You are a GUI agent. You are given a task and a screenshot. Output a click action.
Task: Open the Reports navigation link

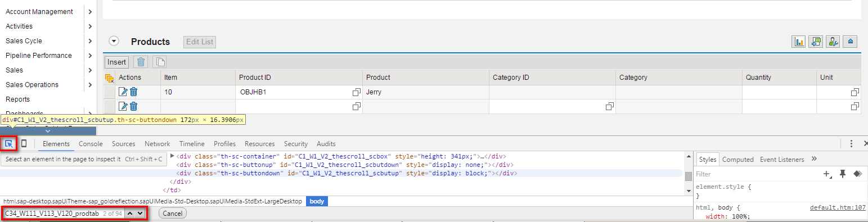[x=17, y=99]
